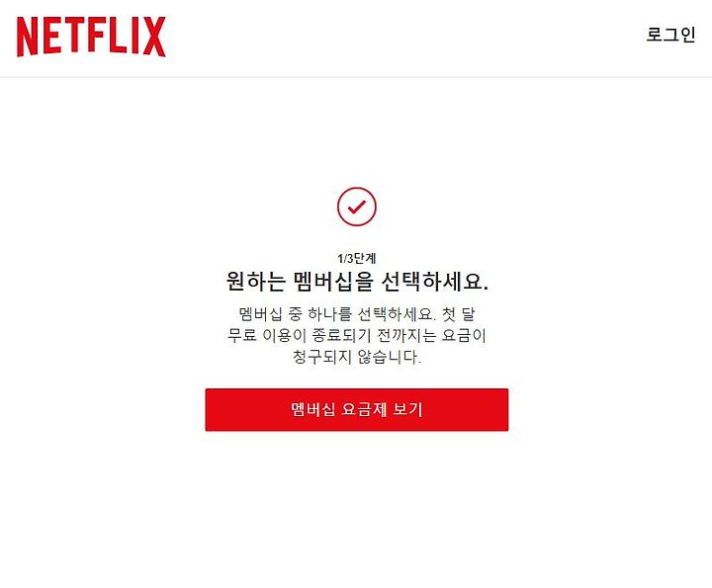Click the line 멤버십 중 하나를 선택하세요. 첫 달
The width and height of the screenshot is (712, 588).
356,314
